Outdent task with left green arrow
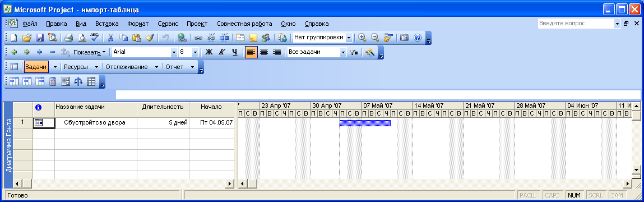 15,52
